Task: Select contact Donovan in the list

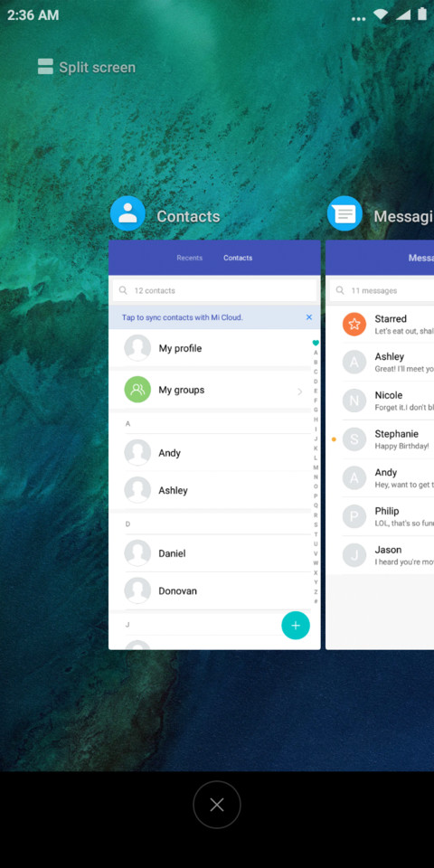Action: pyautogui.click(x=210, y=590)
